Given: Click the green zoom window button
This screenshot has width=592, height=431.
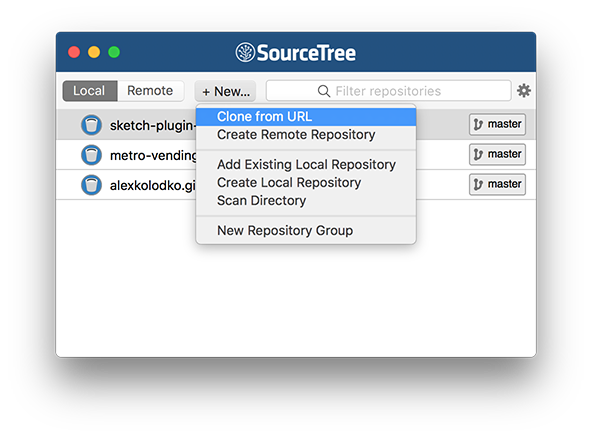Looking at the screenshot, I should [x=114, y=52].
